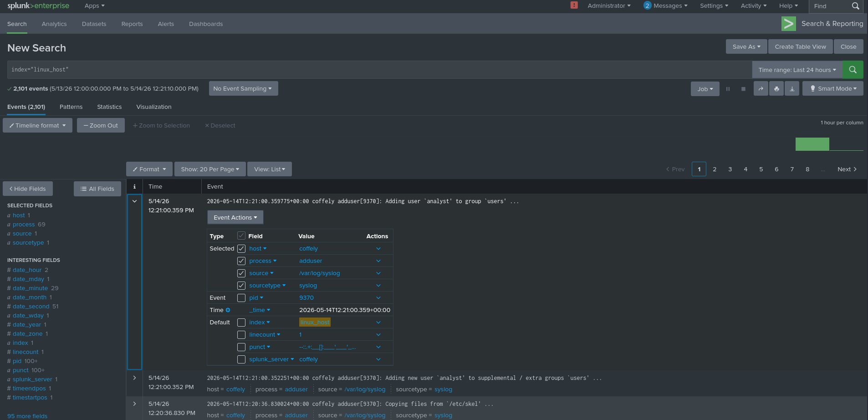Image resolution: width=868 pixels, height=420 pixels.
Task: Open the Messages notification badge
Action: tap(647, 5)
